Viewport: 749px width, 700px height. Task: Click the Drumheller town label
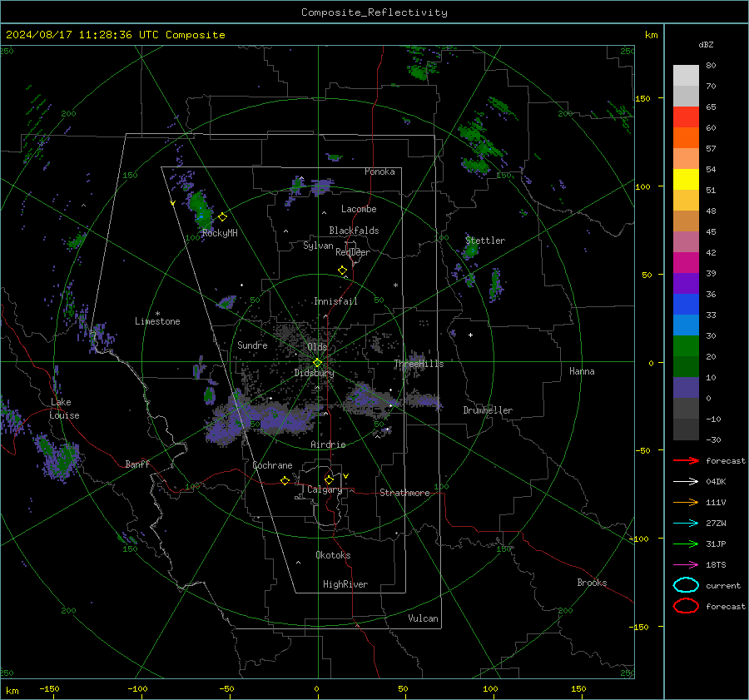pyautogui.click(x=488, y=410)
